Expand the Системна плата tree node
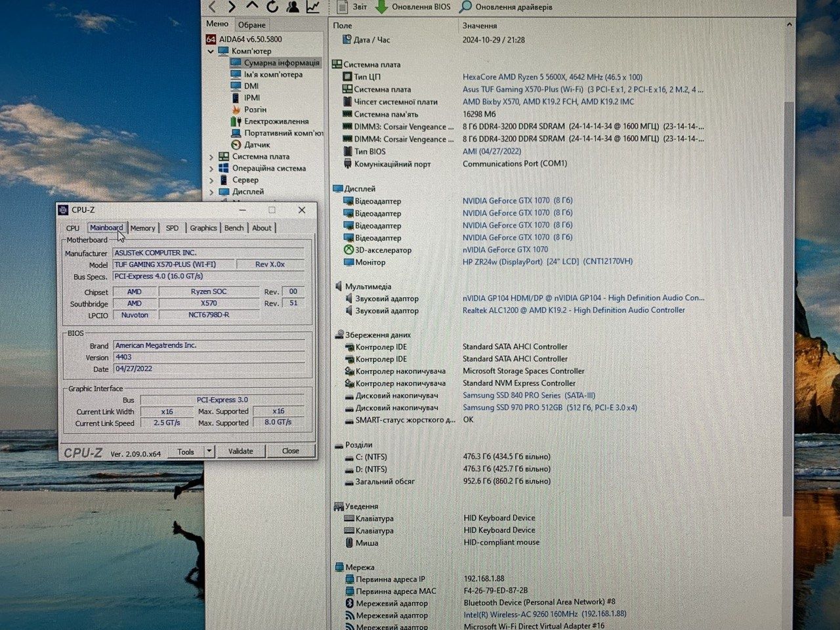The image size is (840, 630). pyautogui.click(x=211, y=157)
